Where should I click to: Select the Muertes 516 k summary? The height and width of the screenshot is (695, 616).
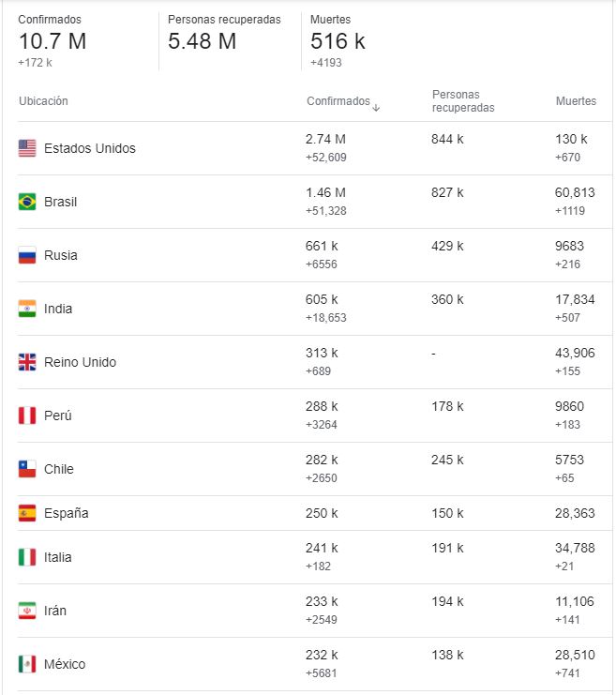click(x=338, y=40)
